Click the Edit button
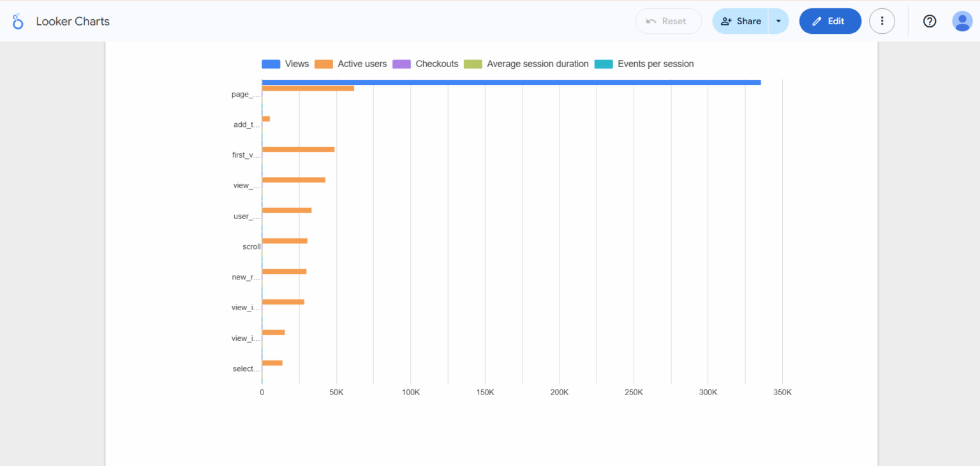 (830, 20)
